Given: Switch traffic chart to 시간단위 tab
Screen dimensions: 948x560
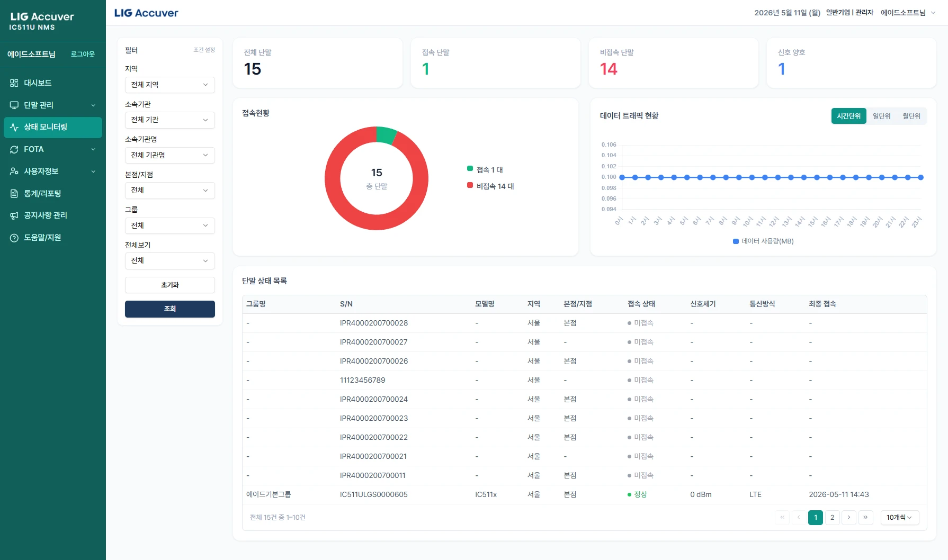Looking at the screenshot, I should (848, 116).
